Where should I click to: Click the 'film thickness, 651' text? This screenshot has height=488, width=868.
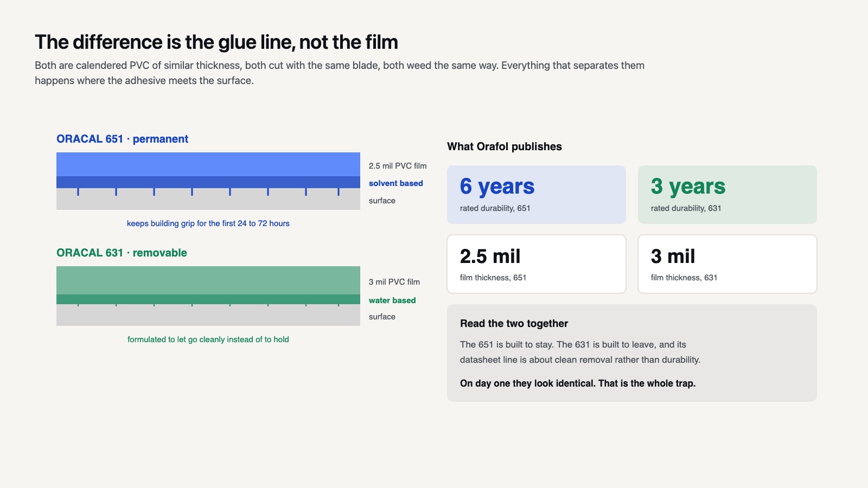point(493,278)
